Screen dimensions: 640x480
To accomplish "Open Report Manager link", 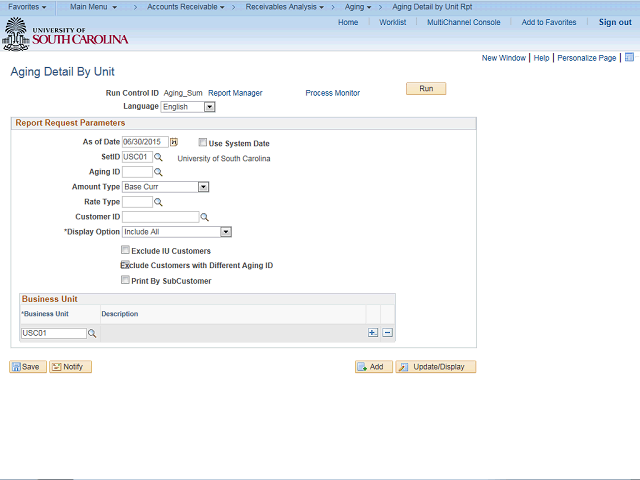I will 235,93.
